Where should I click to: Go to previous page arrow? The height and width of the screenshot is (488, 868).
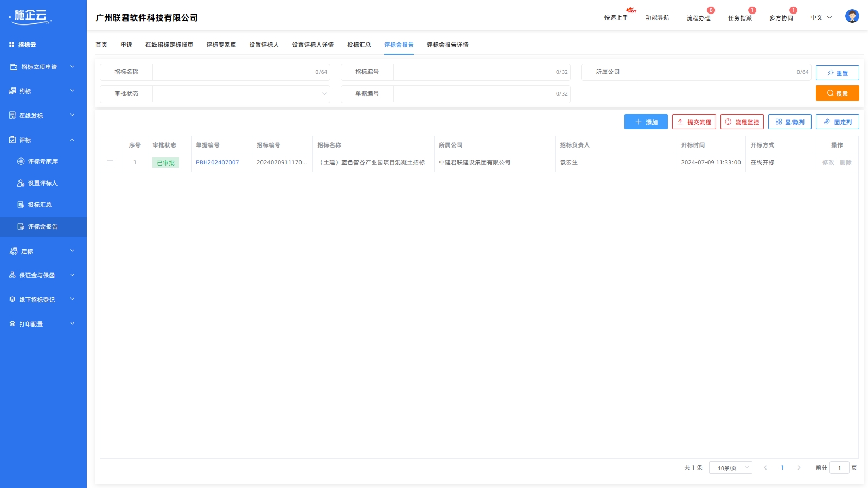[765, 467]
